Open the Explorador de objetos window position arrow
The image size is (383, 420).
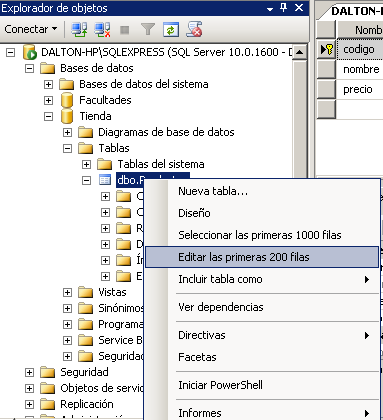point(270,9)
